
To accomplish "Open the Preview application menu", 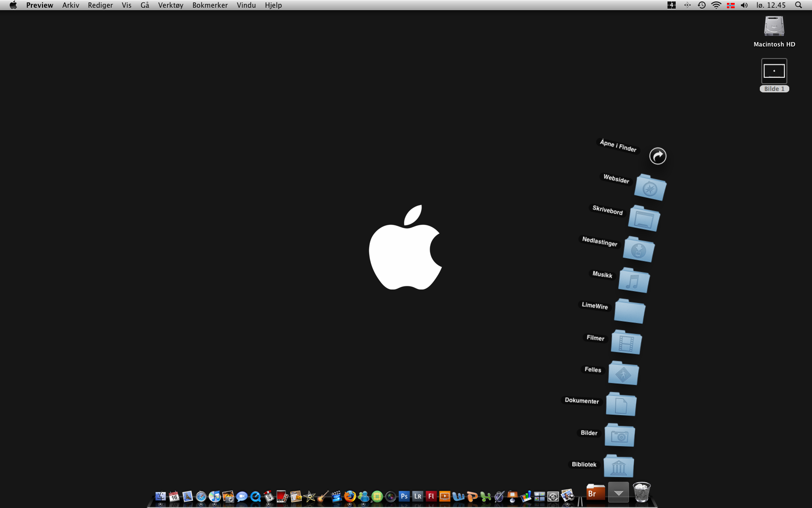I will pos(40,5).
